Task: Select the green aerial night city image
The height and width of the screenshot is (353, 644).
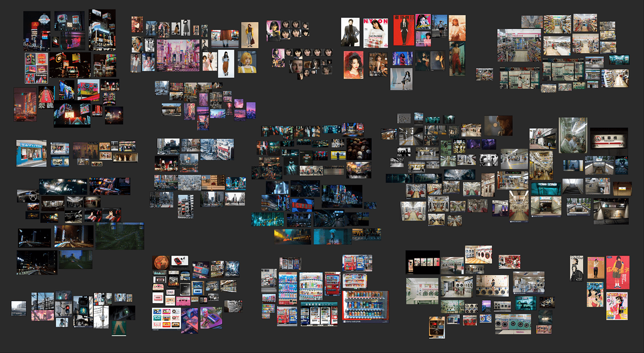Action: (x=120, y=237)
